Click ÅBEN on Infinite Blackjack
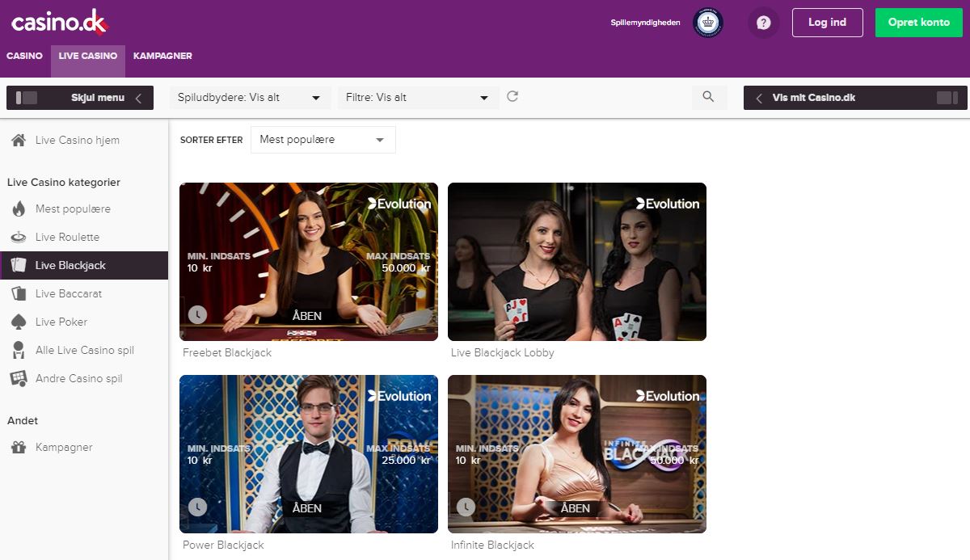The image size is (970, 560). pos(576,508)
